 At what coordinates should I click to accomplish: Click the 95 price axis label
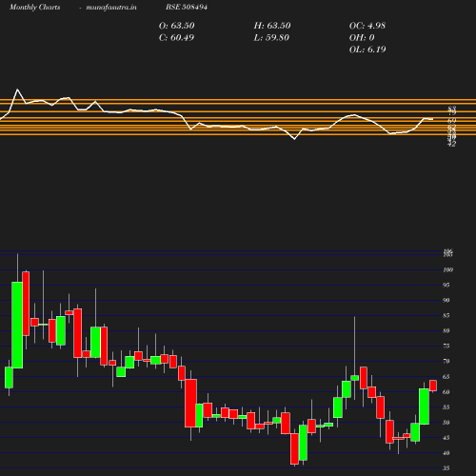click(x=446, y=286)
